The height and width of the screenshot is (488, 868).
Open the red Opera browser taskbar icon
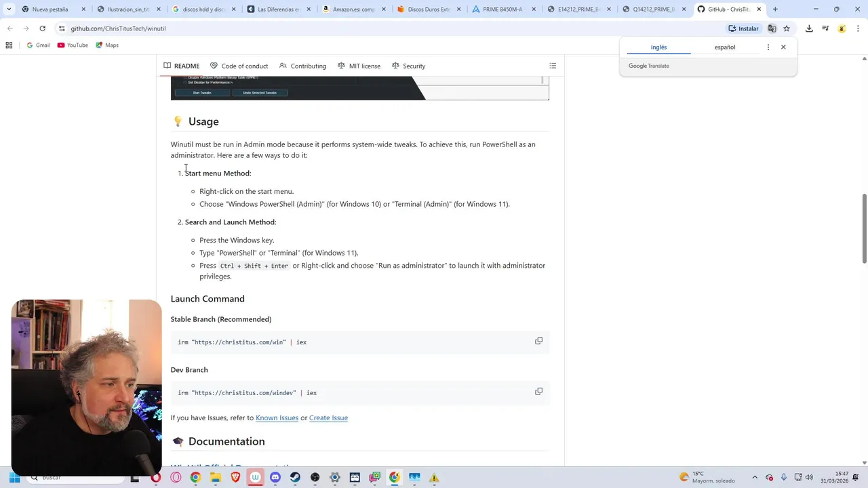(x=156, y=477)
